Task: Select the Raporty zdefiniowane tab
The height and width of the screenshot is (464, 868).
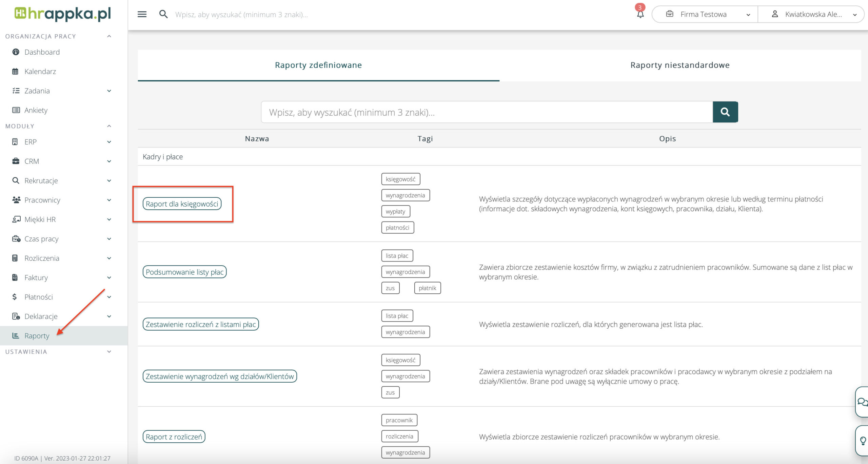Action: coord(318,65)
